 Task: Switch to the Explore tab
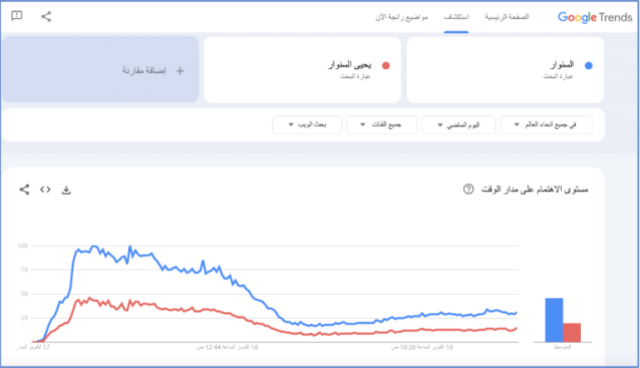(456, 17)
